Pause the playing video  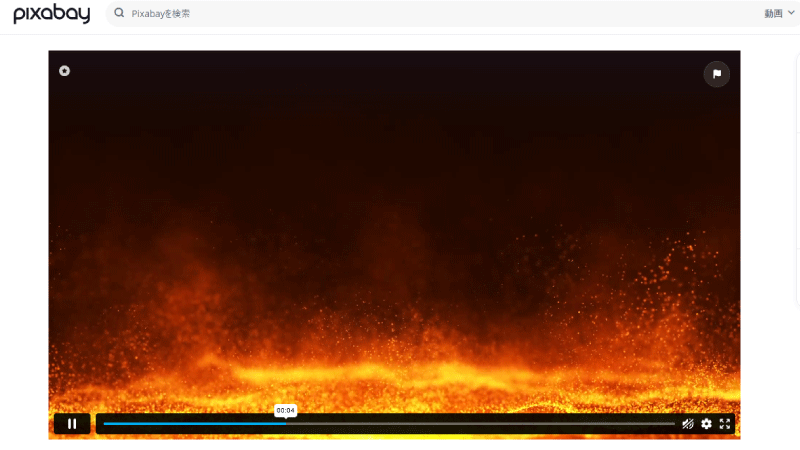click(x=72, y=423)
